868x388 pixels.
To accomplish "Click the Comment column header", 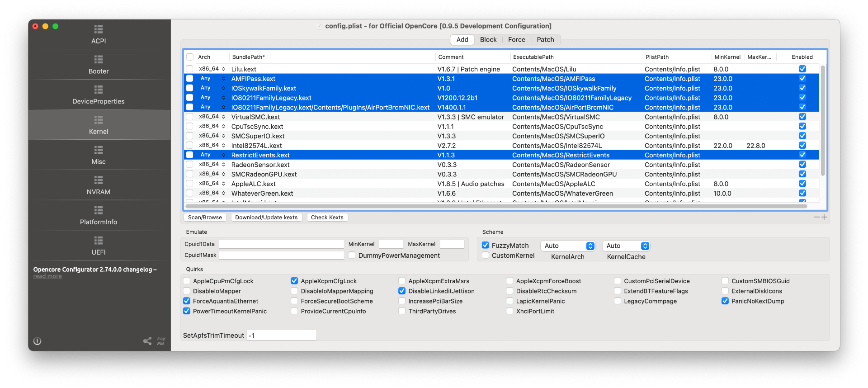I will (473, 57).
